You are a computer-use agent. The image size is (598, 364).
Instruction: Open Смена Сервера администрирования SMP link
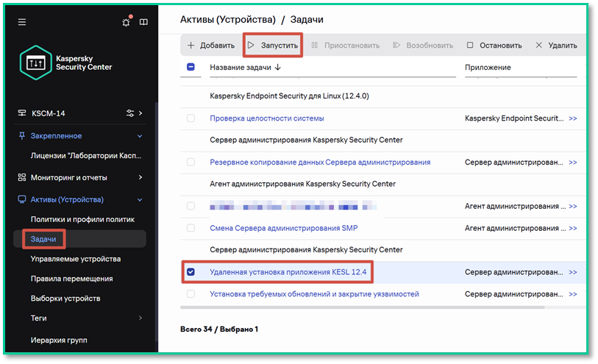click(284, 228)
